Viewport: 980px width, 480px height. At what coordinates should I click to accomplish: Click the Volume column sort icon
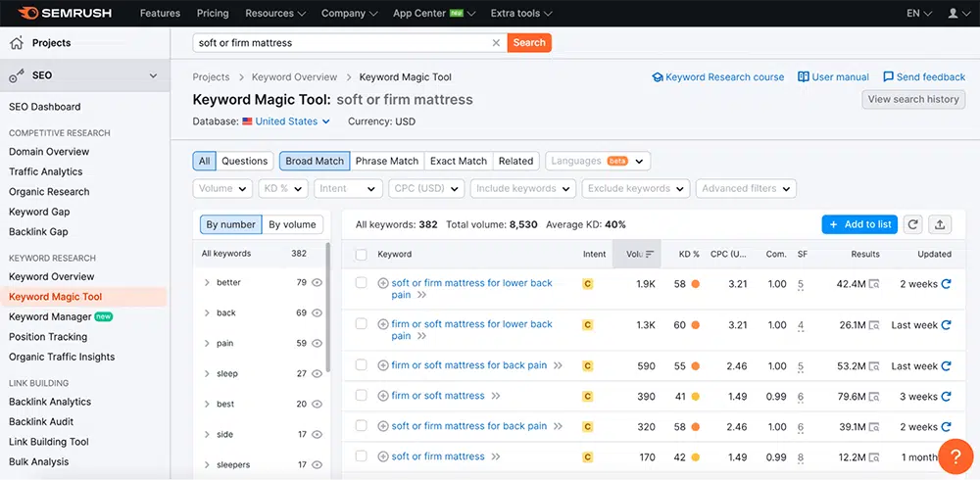pyautogui.click(x=650, y=255)
